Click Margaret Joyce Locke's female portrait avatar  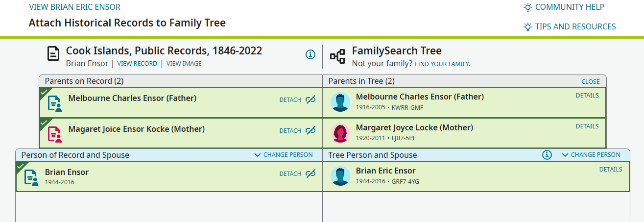pyautogui.click(x=340, y=133)
